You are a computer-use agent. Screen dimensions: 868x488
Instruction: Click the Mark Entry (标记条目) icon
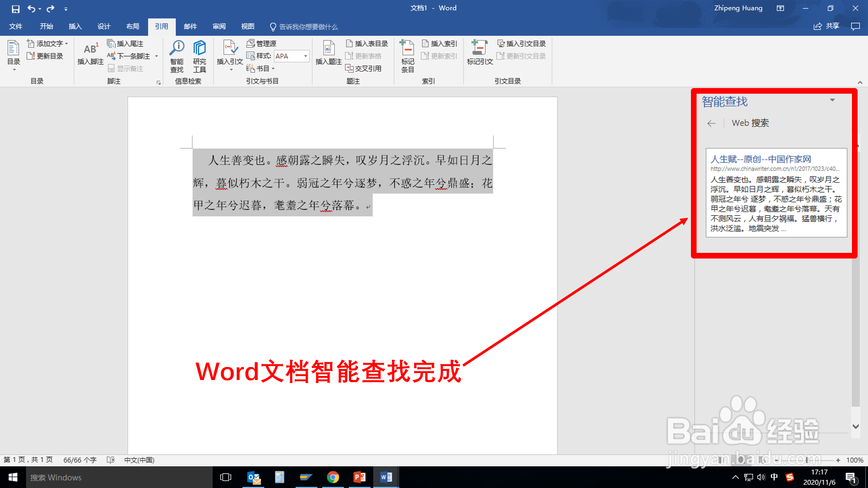407,48
